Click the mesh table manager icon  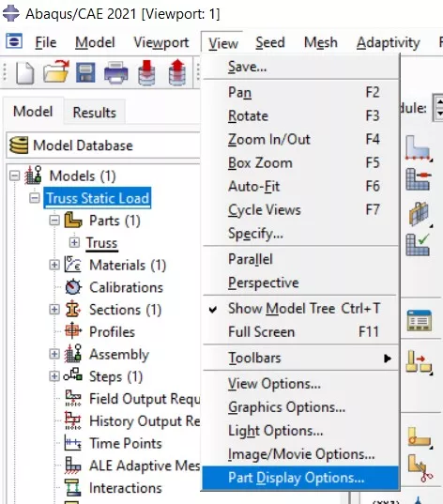point(420,320)
